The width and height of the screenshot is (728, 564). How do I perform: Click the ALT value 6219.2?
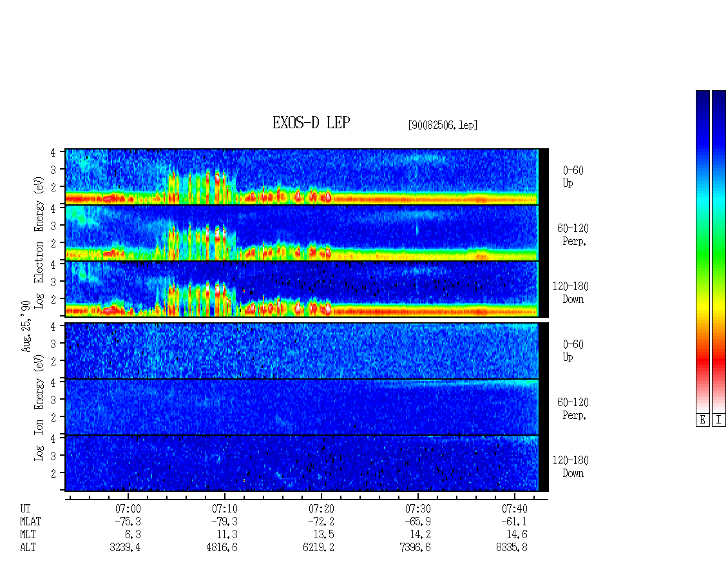pos(318,548)
